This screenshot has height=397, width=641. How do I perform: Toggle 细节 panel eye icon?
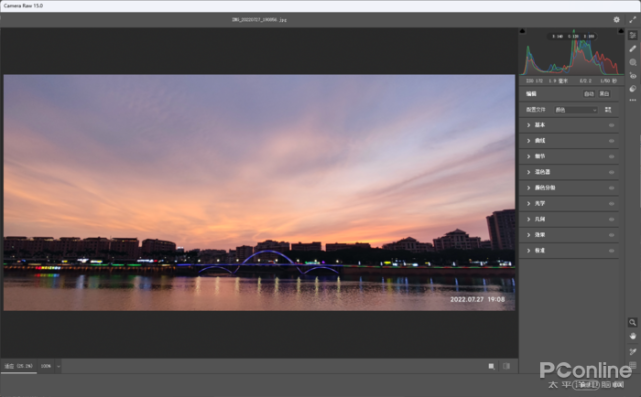pos(612,157)
